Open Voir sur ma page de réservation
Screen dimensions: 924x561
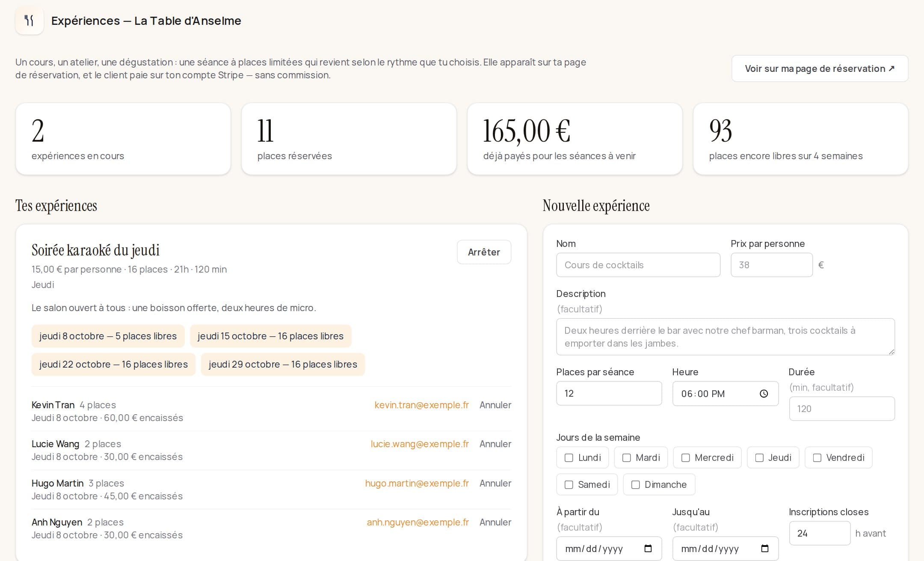[820, 68]
